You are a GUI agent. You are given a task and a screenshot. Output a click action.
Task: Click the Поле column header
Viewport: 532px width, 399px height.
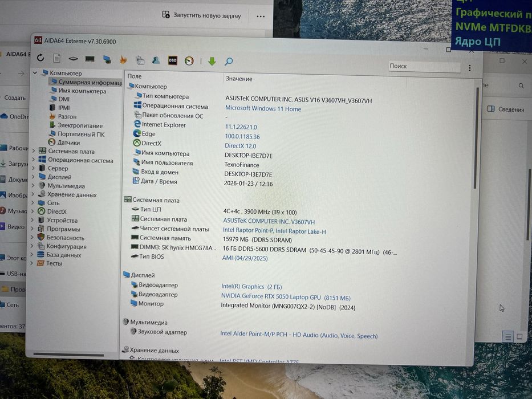[135, 76]
